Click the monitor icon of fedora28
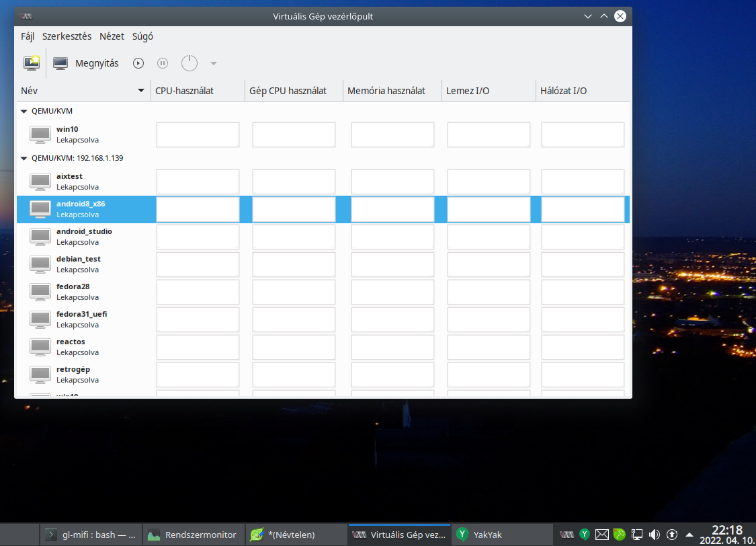The height and width of the screenshot is (546, 756). 40,292
